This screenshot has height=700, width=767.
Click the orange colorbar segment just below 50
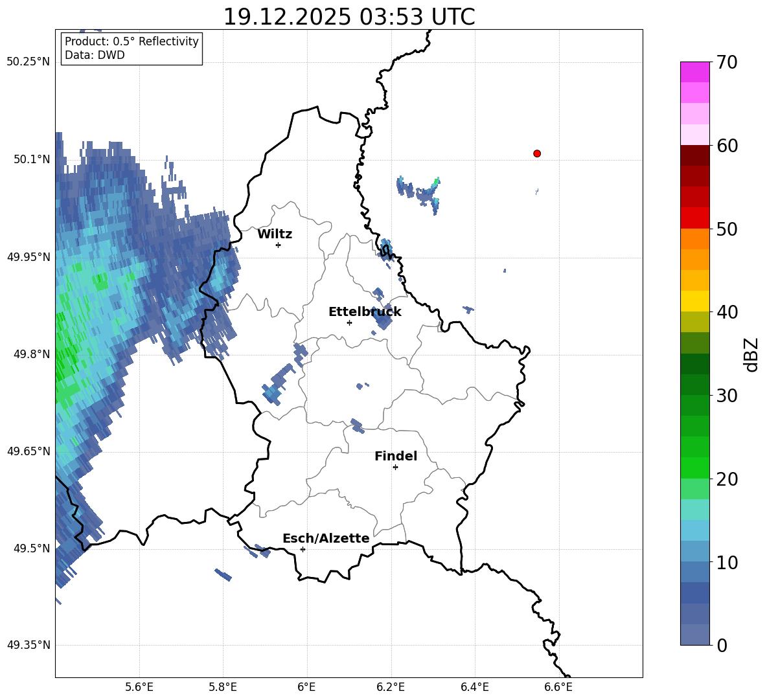point(694,239)
